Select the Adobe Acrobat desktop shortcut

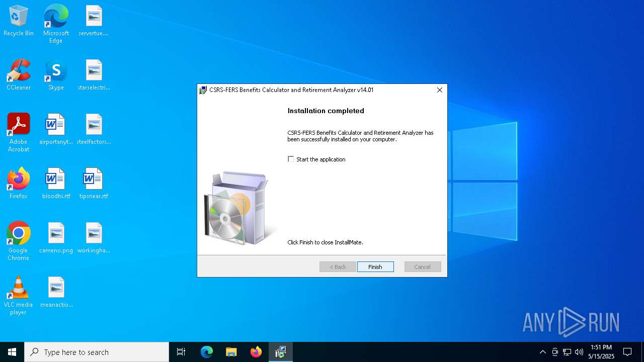tap(19, 133)
